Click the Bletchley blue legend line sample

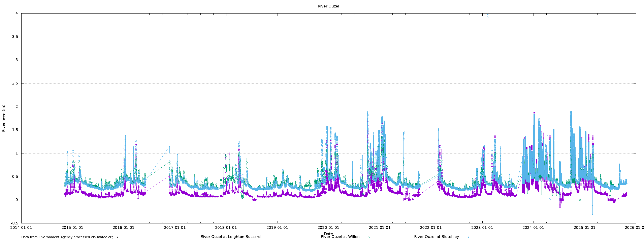pos(468,237)
